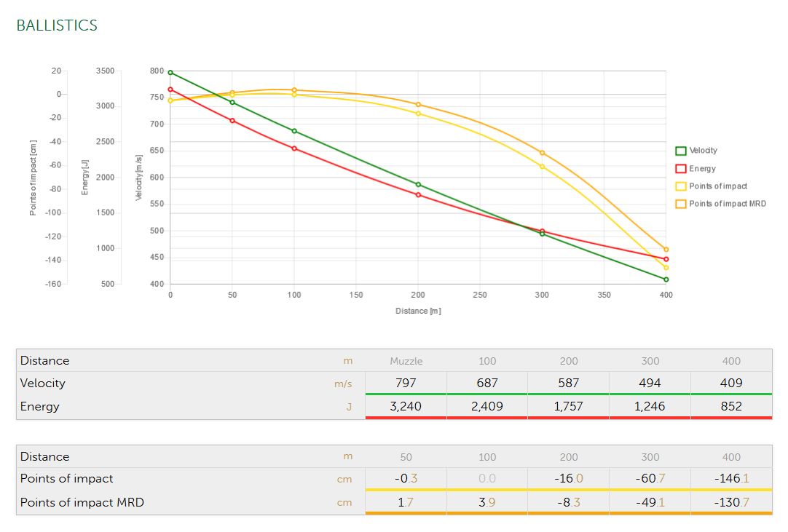Screen dimensions: 788x532
Task: Click orange MRD marker at 200 m
Action: pyautogui.click(x=418, y=105)
